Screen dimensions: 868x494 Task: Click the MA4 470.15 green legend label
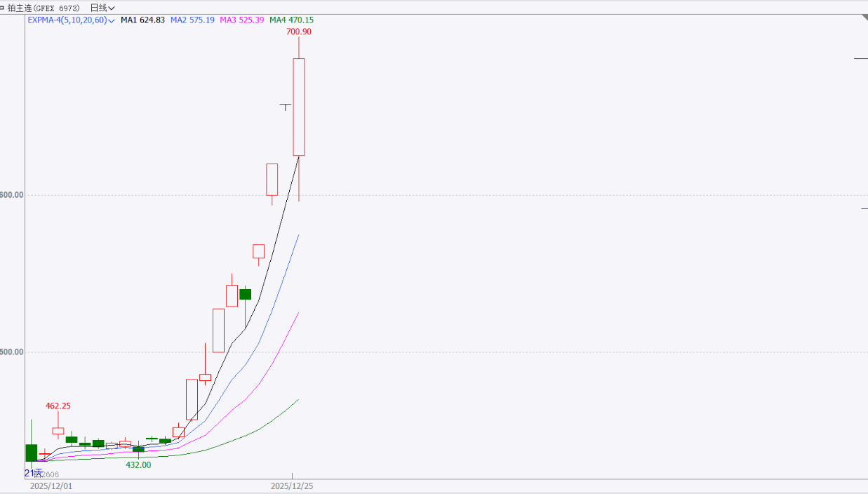(x=291, y=20)
